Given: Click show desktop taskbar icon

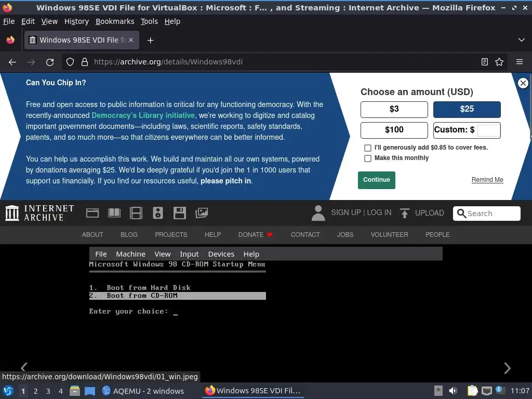Looking at the screenshot, I should 90,391.
